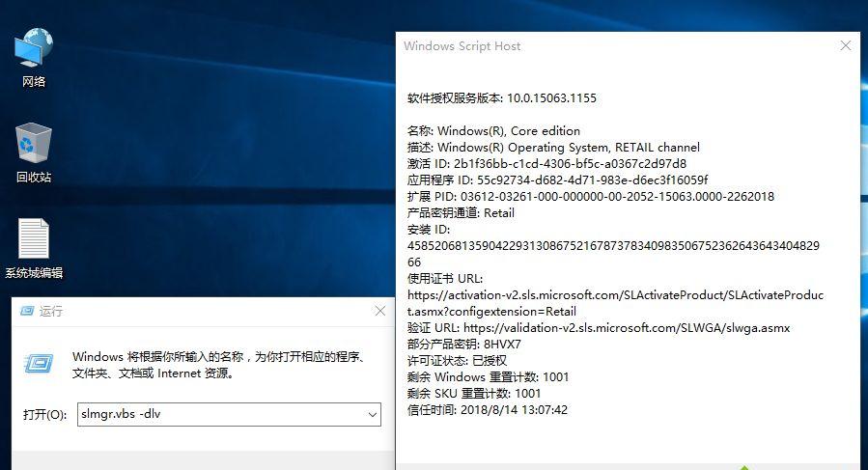Click the 安装 ID: label

(x=429, y=230)
